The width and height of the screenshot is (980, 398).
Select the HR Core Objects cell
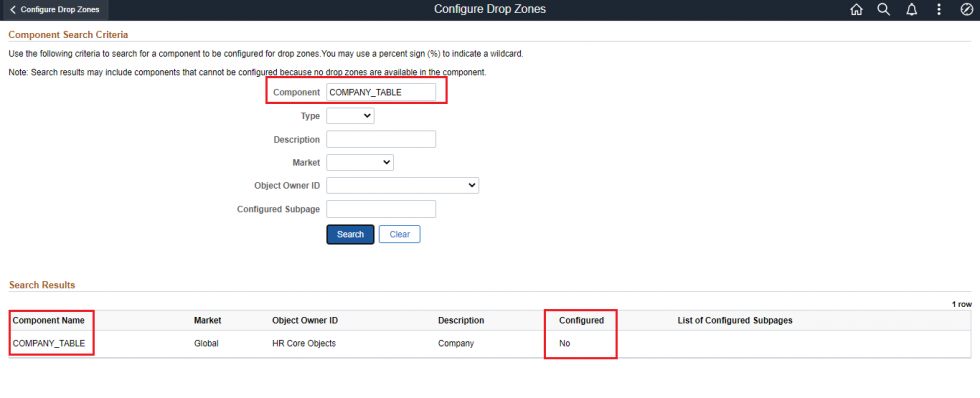(x=304, y=343)
